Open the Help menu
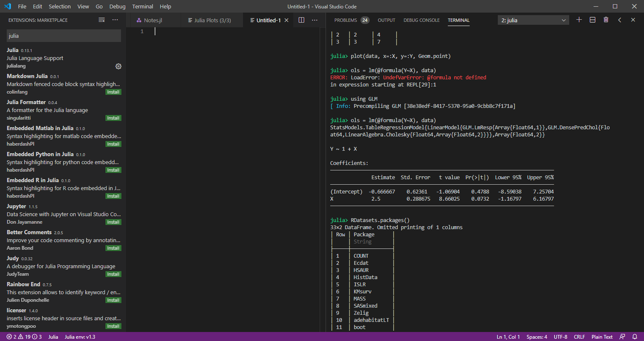644x341 pixels. (x=165, y=6)
